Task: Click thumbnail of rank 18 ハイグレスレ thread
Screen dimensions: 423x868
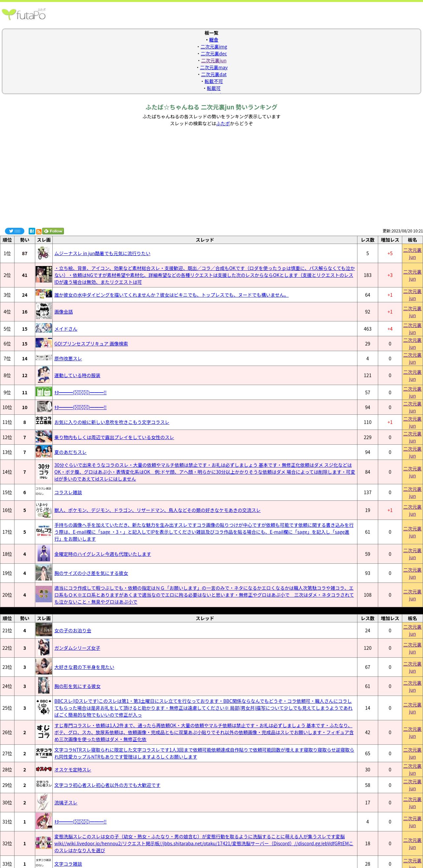Action: coord(44,554)
